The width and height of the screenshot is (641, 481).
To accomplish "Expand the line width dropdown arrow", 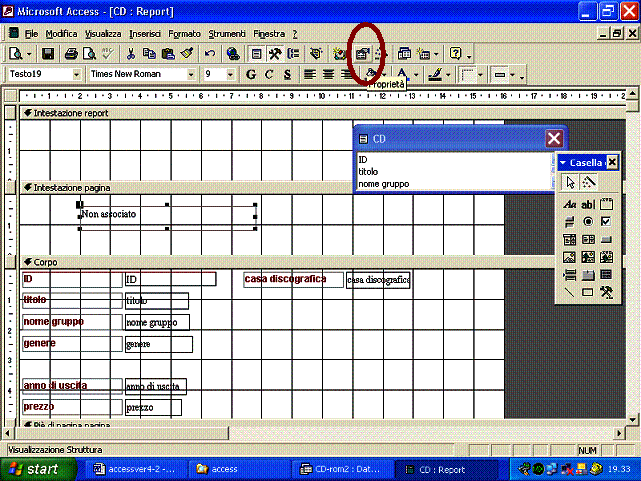I will pos(480,75).
